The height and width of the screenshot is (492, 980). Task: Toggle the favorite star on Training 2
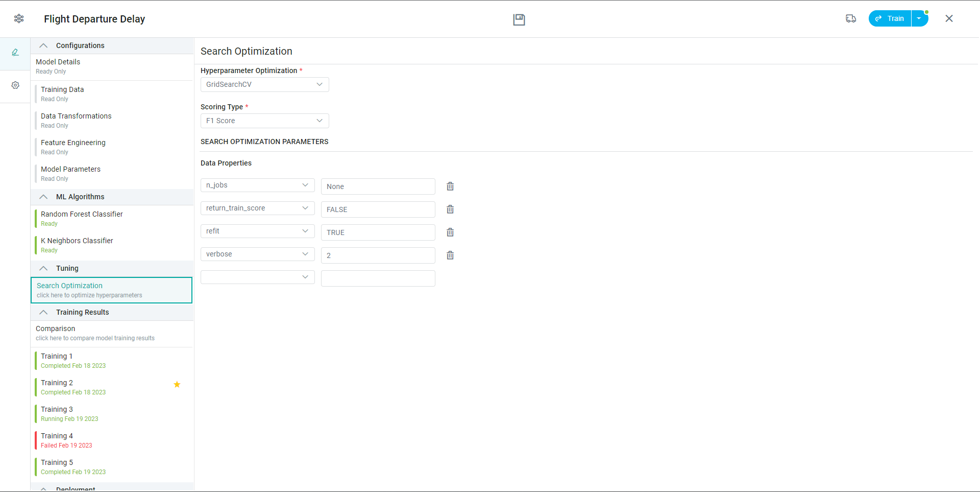[177, 385]
